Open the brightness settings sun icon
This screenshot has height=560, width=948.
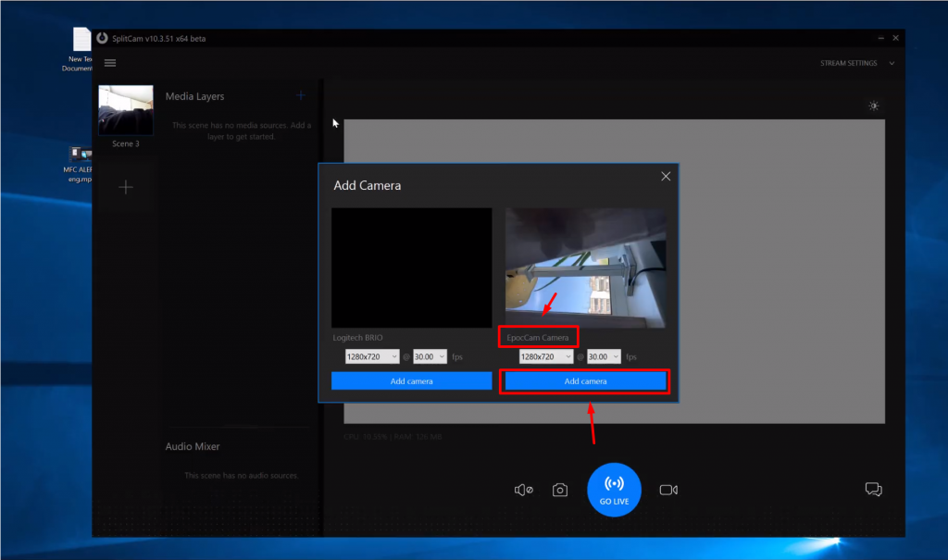[874, 106]
